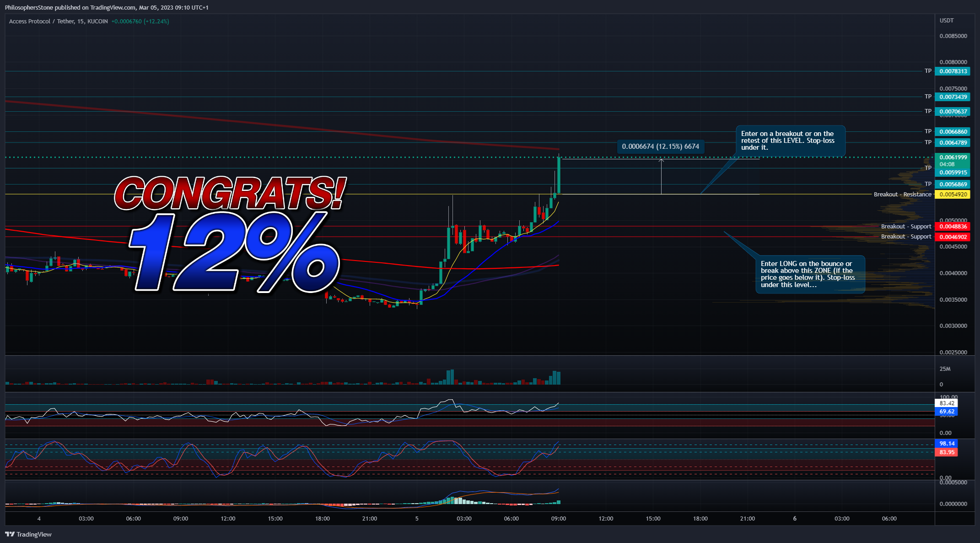Click the current price label 0.0061999
Screen dimensions: 980x543
point(953,157)
